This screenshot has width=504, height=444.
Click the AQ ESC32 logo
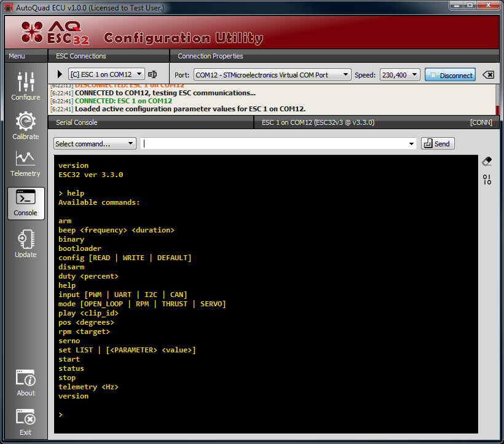55,33
